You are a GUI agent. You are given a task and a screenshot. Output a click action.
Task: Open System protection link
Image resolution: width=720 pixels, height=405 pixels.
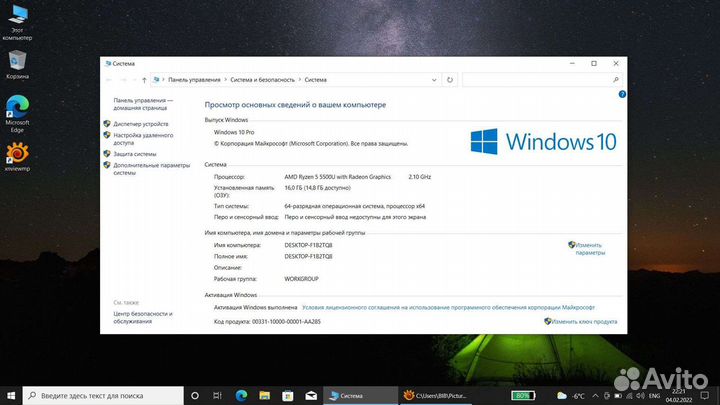[x=135, y=154]
